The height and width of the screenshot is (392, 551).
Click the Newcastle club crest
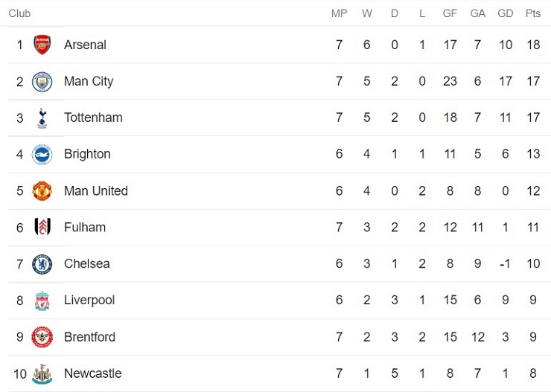click(x=42, y=374)
